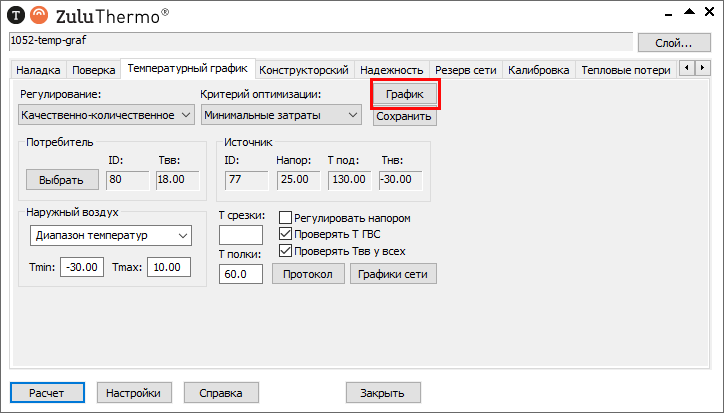Toggle 'Регулировать напором' checkbox
Viewport: 724px width, 413px height.
(x=286, y=218)
